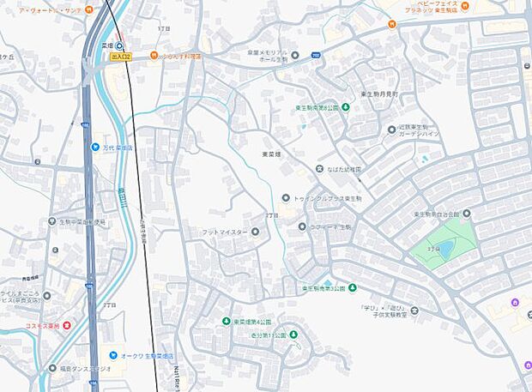Viewport: 532px width, 392px height.
Task: Open the ベビーフェイスプラネッツ restaurant marker
Action: point(465,6)
